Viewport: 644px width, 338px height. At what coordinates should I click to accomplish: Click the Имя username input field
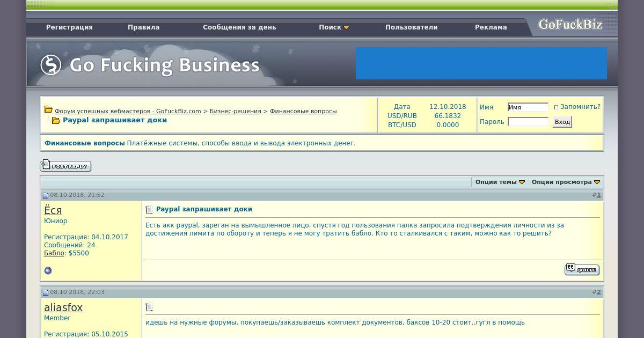[x=528, y=107]
